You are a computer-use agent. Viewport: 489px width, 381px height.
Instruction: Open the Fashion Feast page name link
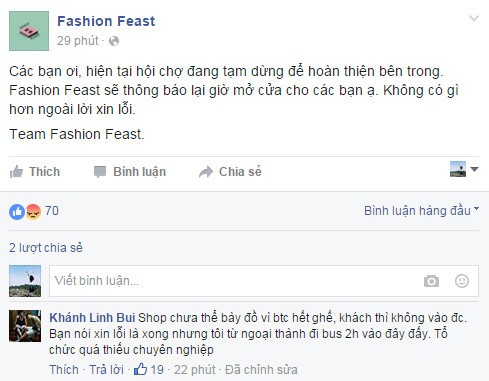(106, 21)
